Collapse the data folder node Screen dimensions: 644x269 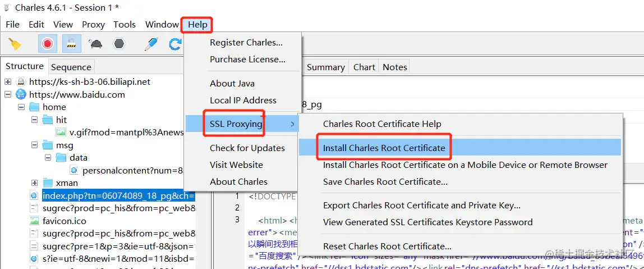click(x=48, y=158)
